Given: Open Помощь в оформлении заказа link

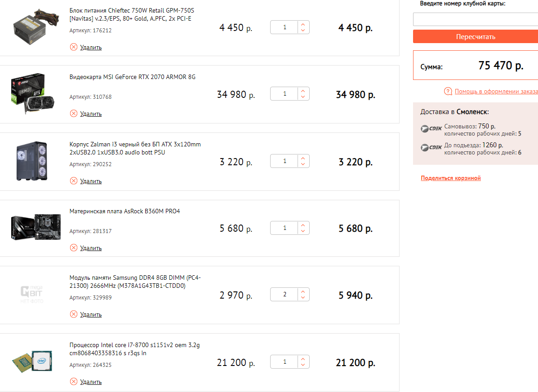Looking at the screenshot, I should coord(496,92).
